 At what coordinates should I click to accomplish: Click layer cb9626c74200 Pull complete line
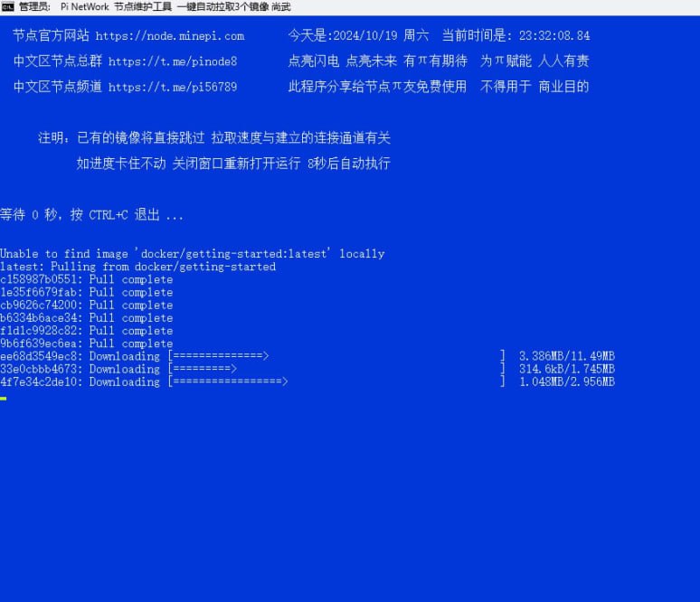86,306
